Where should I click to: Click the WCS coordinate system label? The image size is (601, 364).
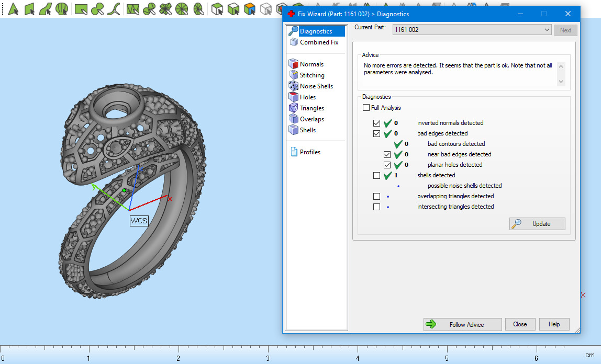pos(139,221)
